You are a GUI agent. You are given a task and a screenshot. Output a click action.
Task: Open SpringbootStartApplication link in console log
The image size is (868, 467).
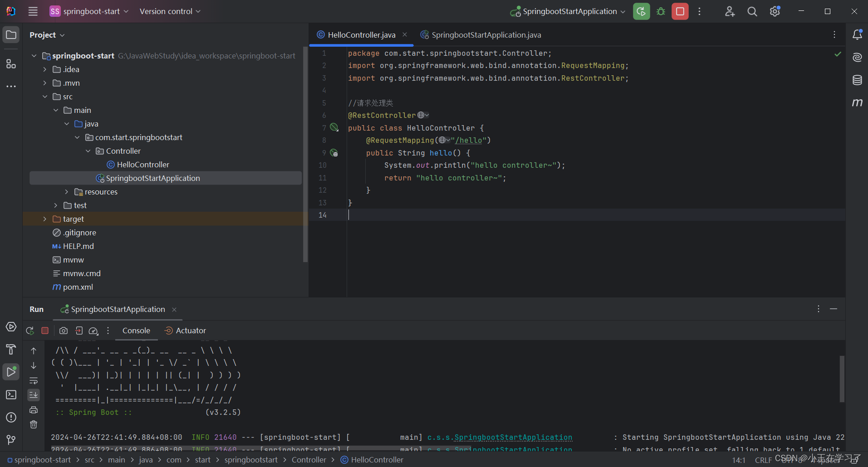tap(500, 437)
